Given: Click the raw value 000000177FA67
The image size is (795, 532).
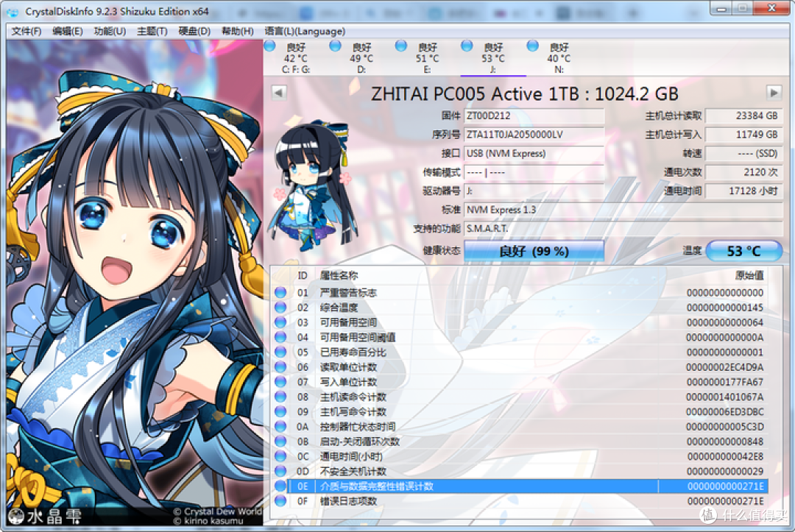Looking at the screenshot, I should click(725, 381).
